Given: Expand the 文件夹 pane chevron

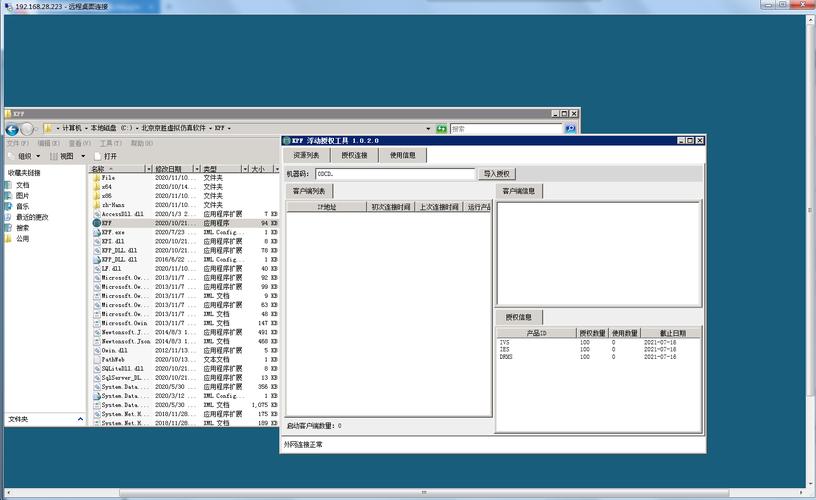Looking at the screenshot, I should pos(80,419).
